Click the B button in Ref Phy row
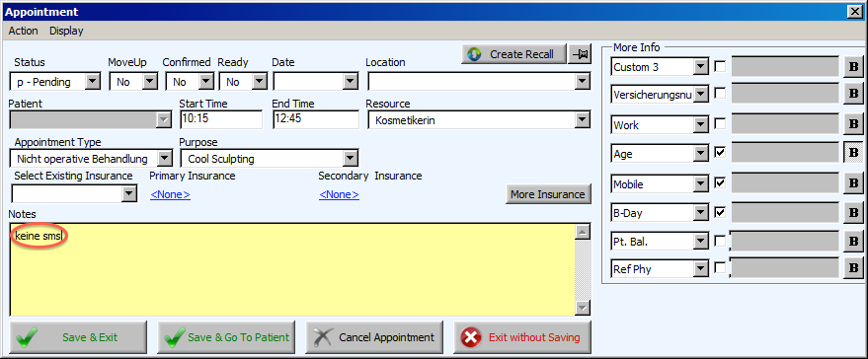Screen dimensions: 868x359 click(853, 269)
